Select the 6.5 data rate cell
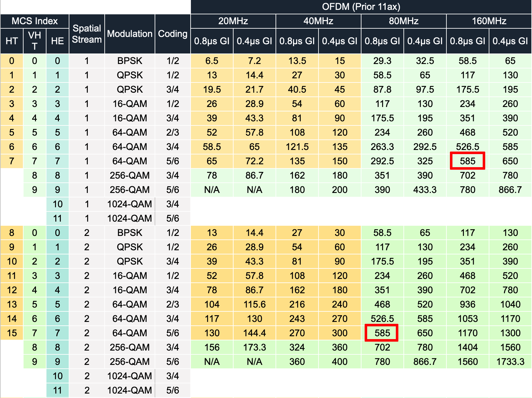 pos(212,61)
